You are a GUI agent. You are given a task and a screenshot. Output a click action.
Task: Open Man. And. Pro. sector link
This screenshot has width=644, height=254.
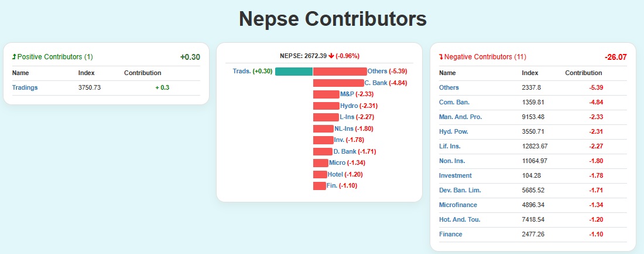pyautogui.click(x=460, y=117)
